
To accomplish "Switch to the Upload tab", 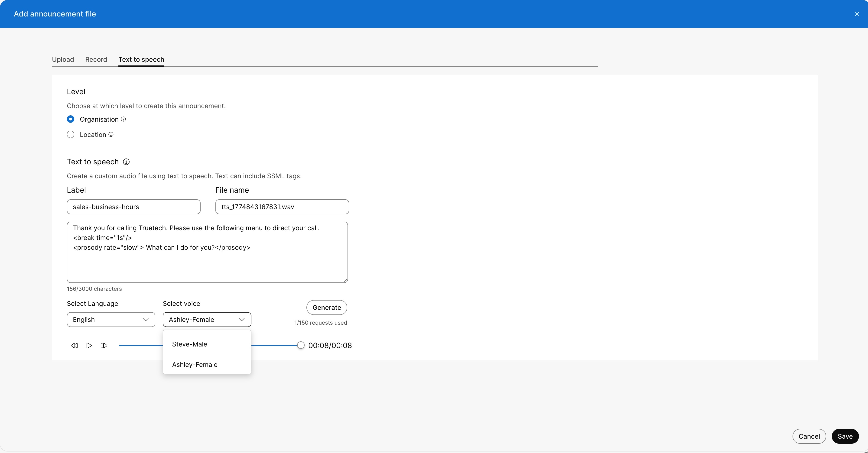I will pos(63,59).
